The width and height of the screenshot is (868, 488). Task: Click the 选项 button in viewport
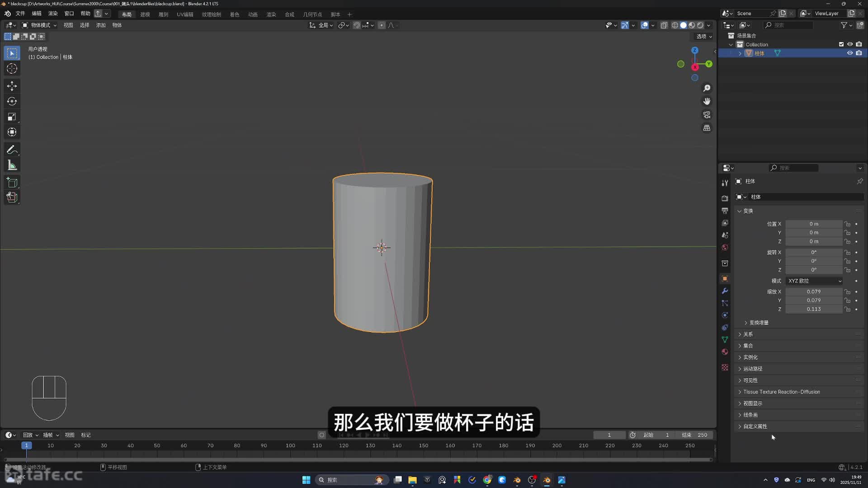point(704,37)
